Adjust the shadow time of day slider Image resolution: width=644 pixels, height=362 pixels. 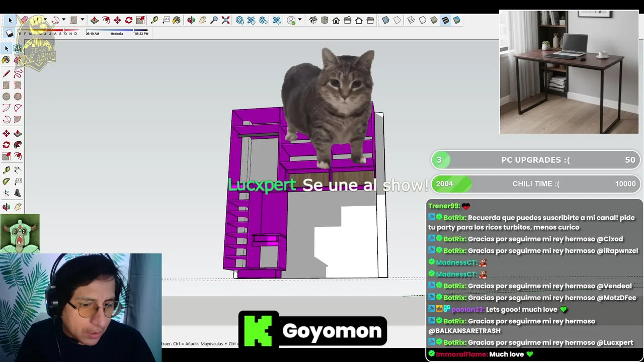[117, 32]
